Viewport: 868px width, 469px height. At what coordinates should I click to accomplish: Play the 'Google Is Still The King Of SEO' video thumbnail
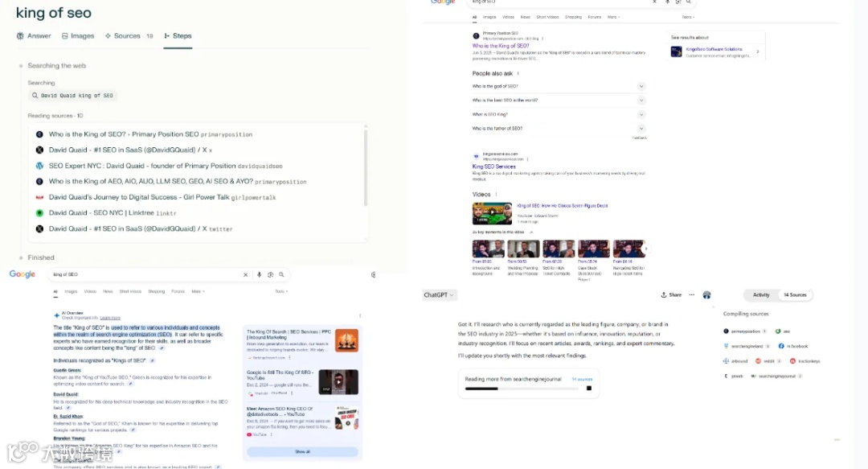[x=338, y=382]
